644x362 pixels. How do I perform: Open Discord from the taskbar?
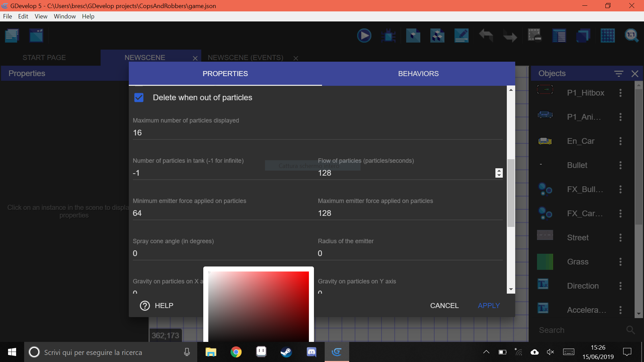[x=311, y=352]
